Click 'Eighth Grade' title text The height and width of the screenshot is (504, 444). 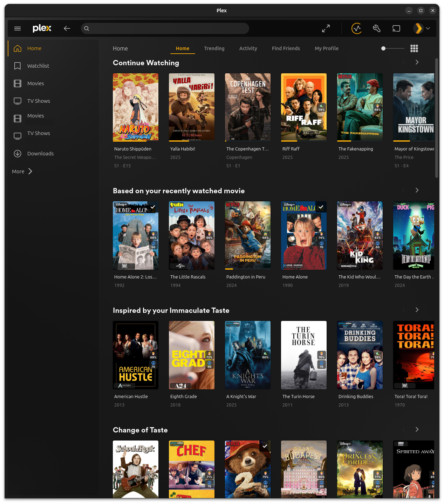pyautogui.click(x=184, y=397)
